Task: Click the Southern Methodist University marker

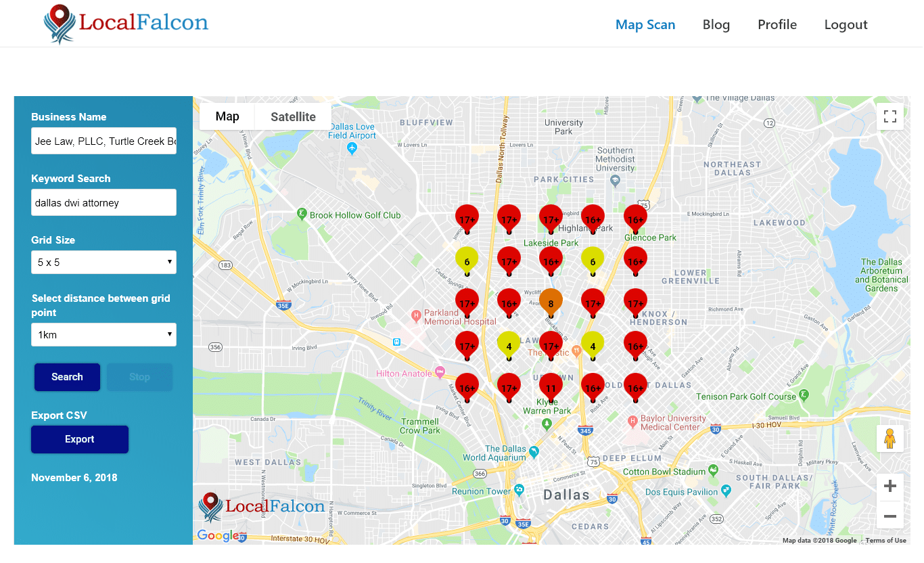Action: click(x=615, y=180)
